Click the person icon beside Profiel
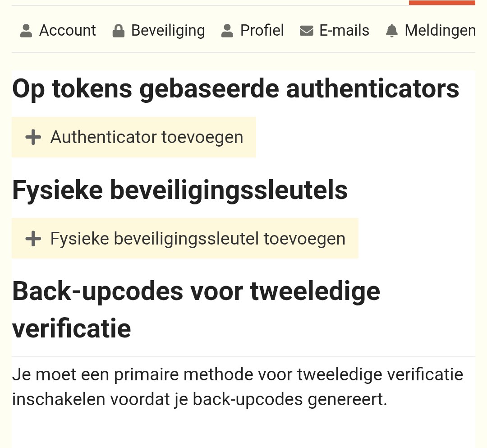487x448 pixels. (x=227, y=31)
